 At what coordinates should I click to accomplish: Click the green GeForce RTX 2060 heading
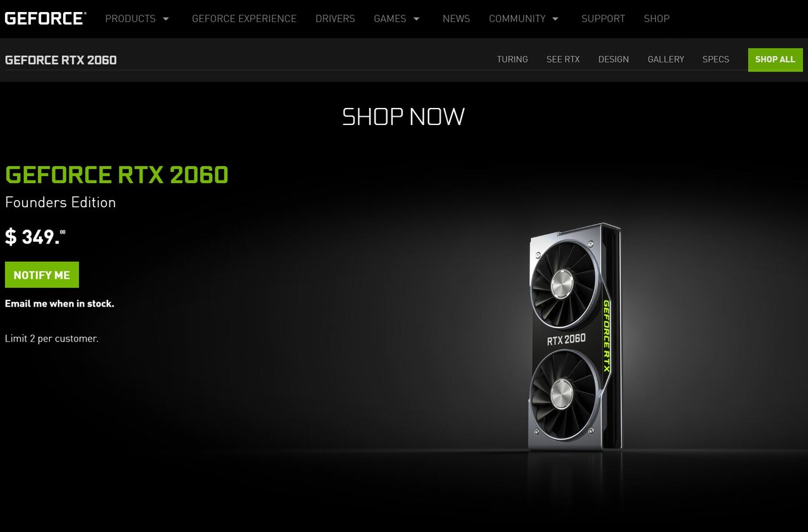coord(117,175)
